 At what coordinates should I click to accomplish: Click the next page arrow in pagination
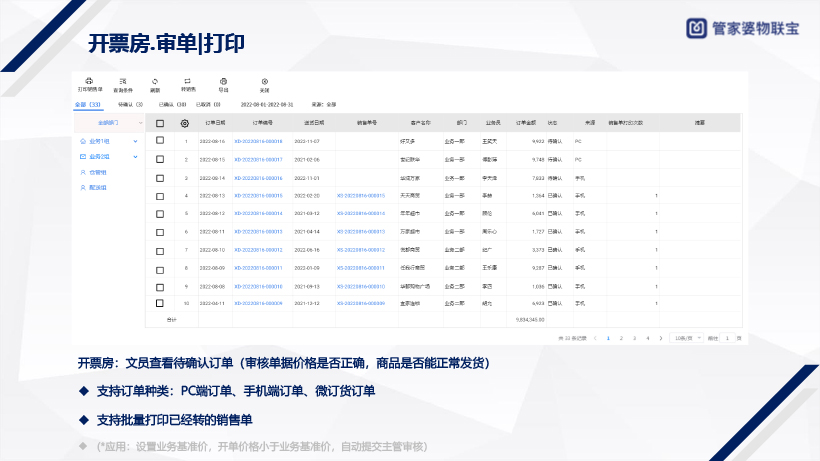(659, 338)
